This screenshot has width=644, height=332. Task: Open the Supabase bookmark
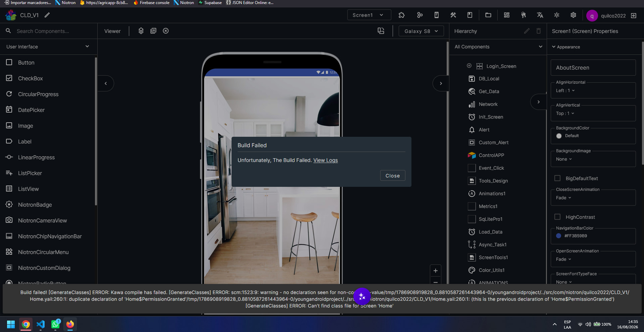(x=210, y=3)
